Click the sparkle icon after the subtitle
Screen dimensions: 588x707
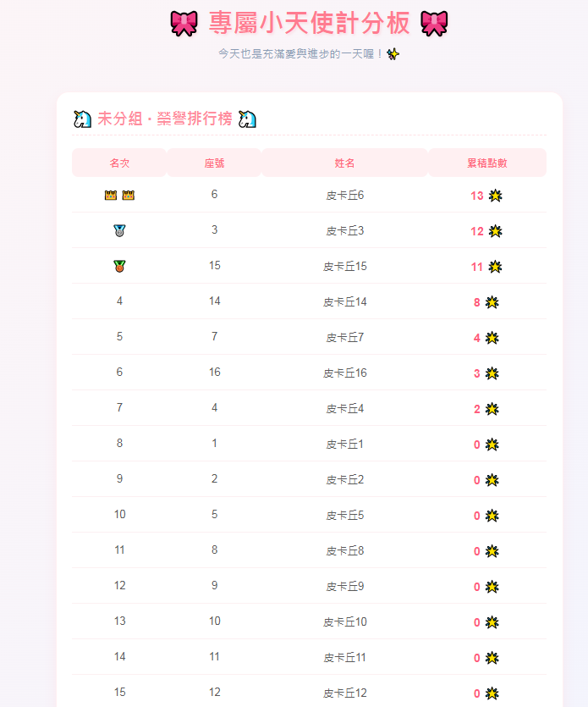click(393, 54)
